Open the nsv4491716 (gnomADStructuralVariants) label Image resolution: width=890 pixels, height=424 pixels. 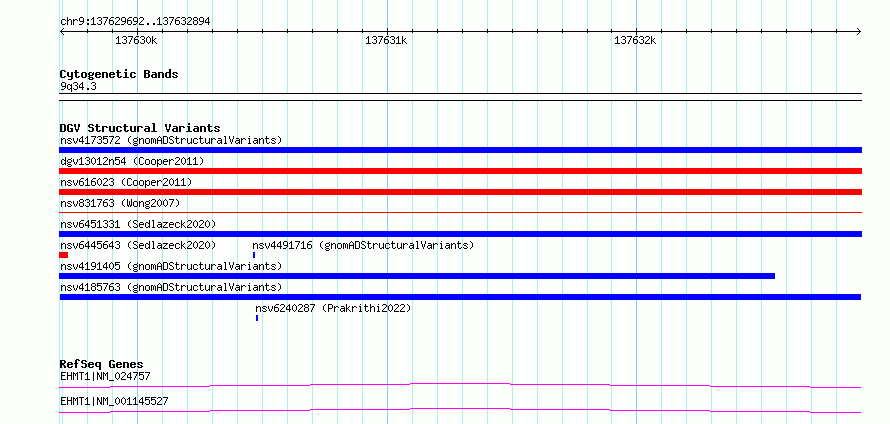pos(363,245)
